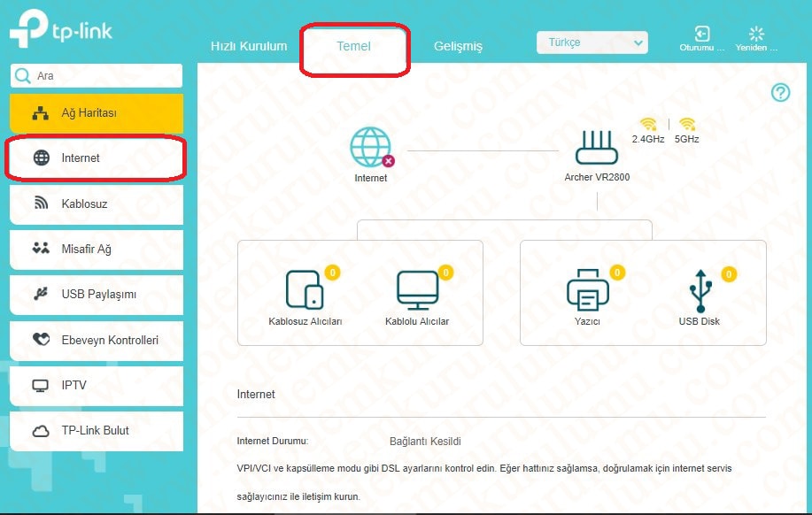The image size is (812, 515).
Task: Select the Archer VR2800 router icon
Action: tap(597, 148)
